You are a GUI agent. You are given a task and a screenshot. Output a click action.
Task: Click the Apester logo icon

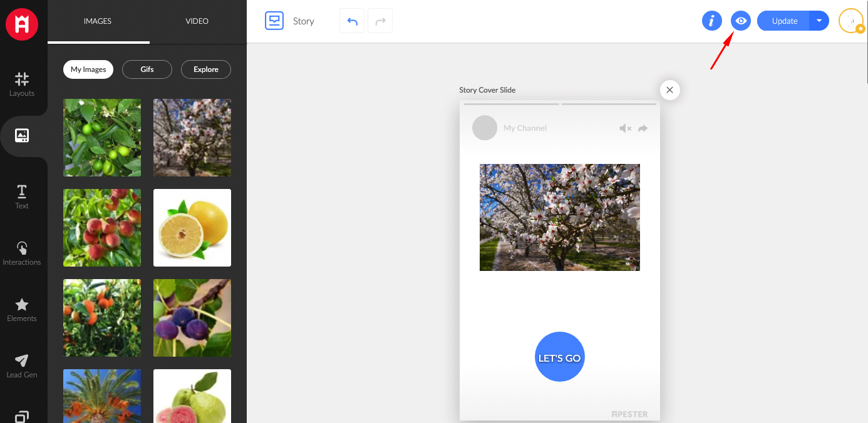click(22, 24)
